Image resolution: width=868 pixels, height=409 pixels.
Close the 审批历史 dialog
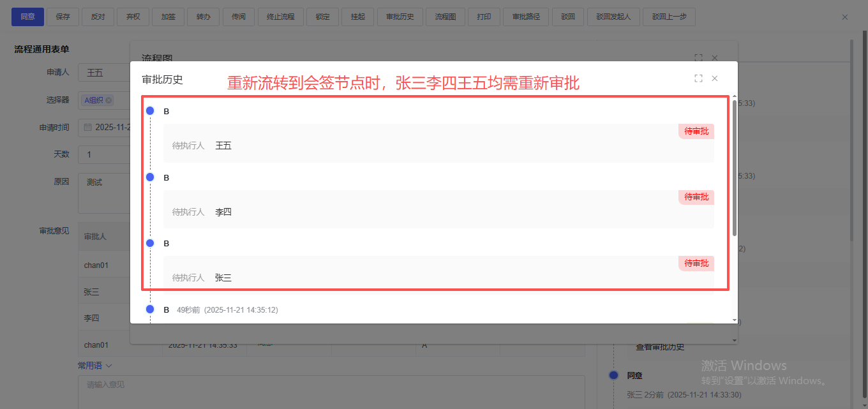click(x=715, y=78)
